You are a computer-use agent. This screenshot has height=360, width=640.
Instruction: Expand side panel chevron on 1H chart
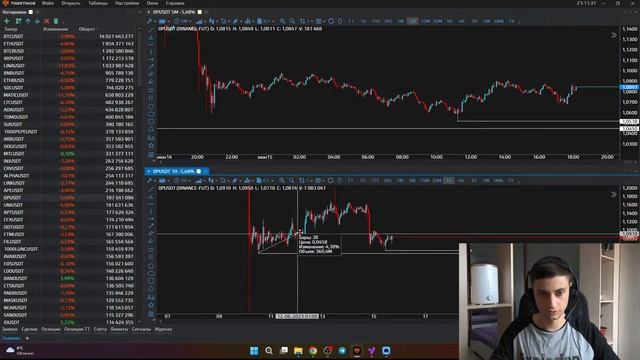click(x=614, y=195)
